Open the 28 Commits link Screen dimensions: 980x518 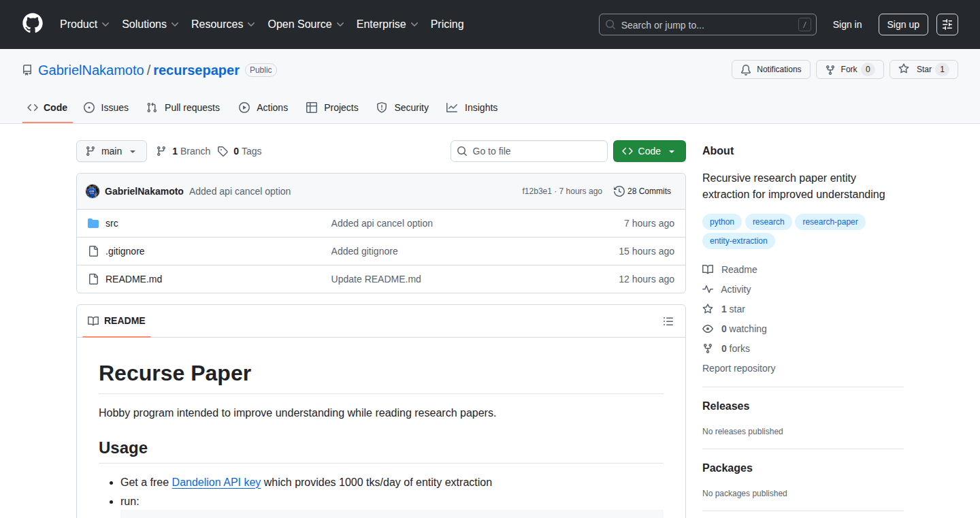coord(642,191)
